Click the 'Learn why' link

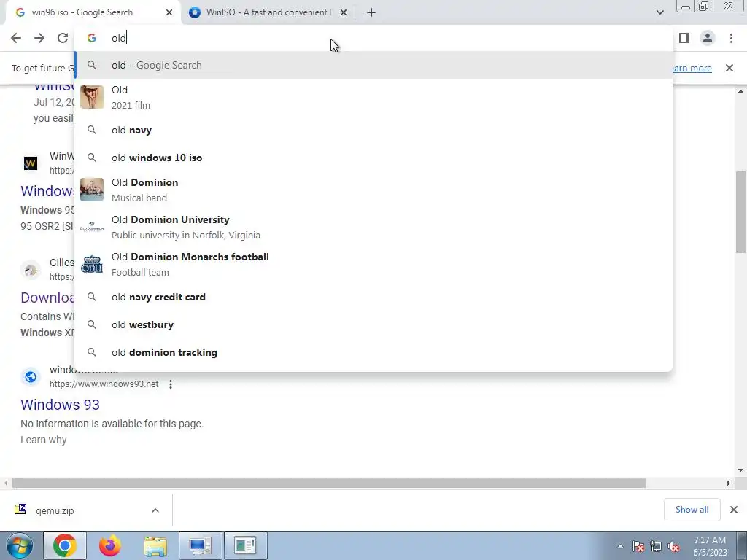coord(43,440)
